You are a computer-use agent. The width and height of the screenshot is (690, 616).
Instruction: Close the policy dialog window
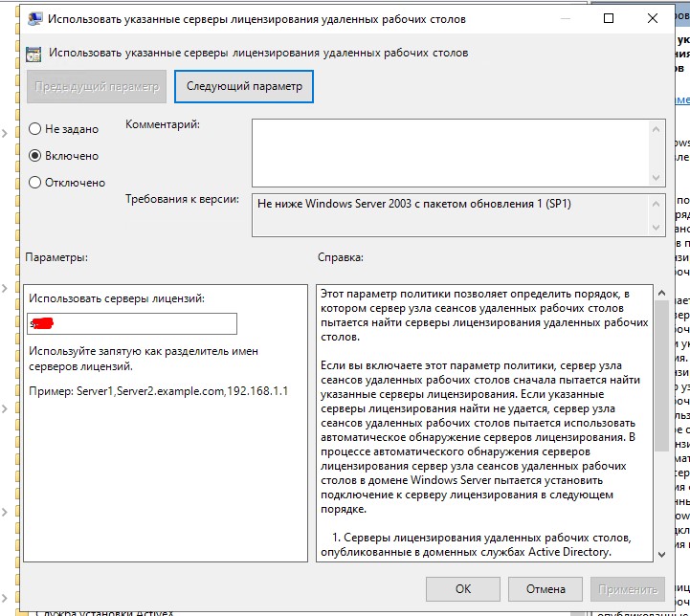(x=653, y=18)
